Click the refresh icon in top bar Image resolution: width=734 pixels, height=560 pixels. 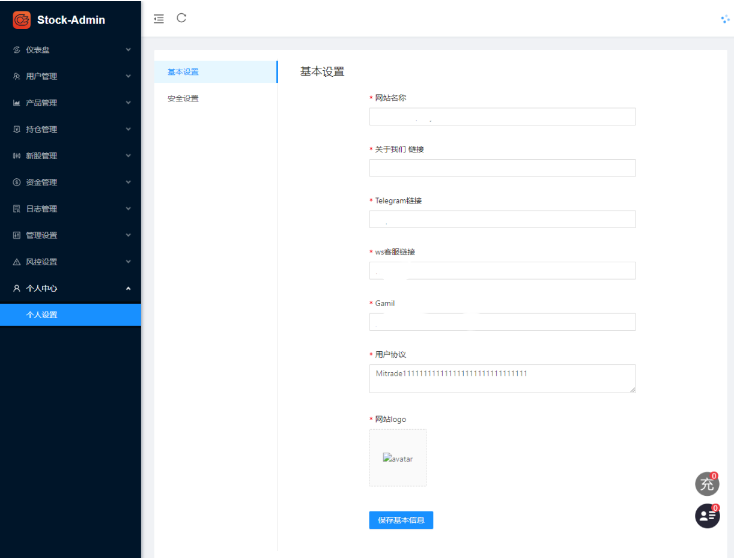pyautogui.click(x=181, y=18)
